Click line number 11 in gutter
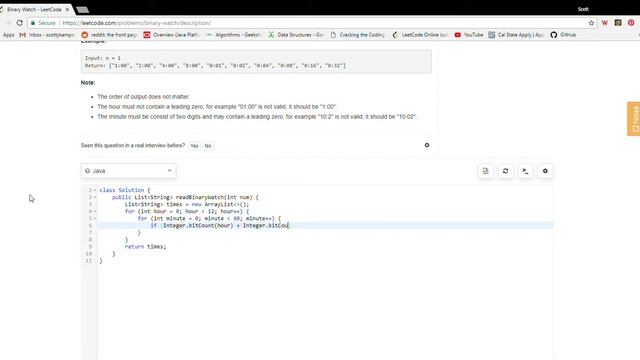This screenshot has width=640, height=360. tap(89, 261)
